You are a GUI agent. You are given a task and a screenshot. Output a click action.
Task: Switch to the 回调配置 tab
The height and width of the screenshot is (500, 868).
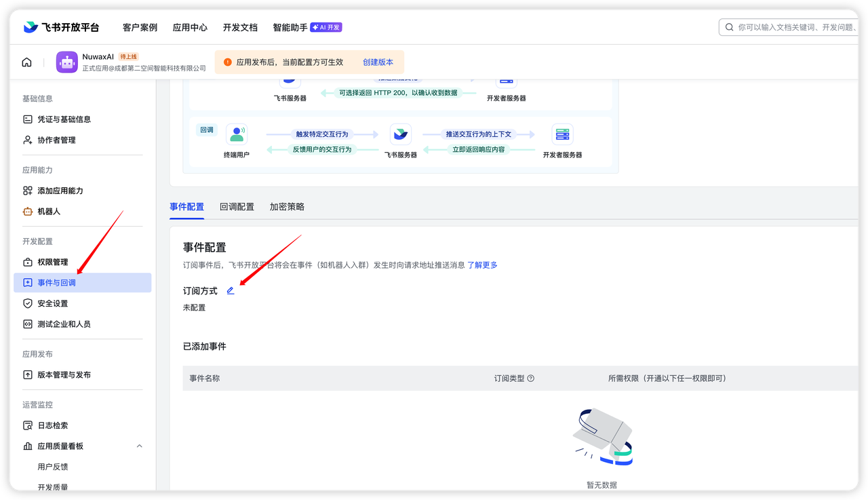pyautogui.click(x=237, y=207)
